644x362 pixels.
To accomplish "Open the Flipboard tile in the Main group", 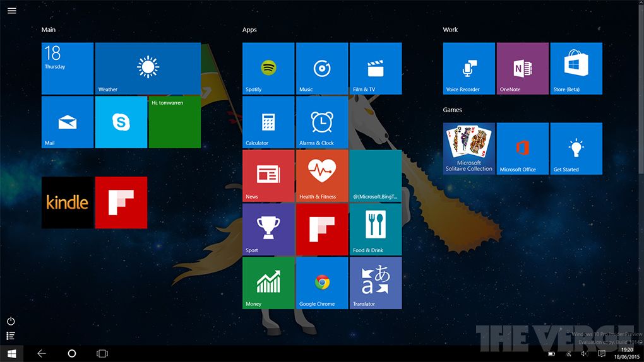I will [x=121, y=202].
